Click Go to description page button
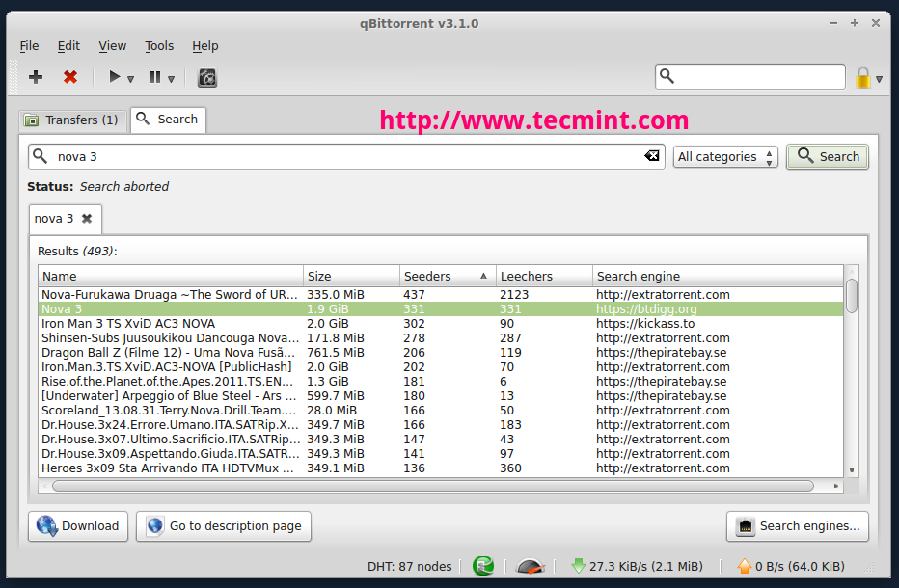This screenshot has height=588, width=899. click(224, 526)
